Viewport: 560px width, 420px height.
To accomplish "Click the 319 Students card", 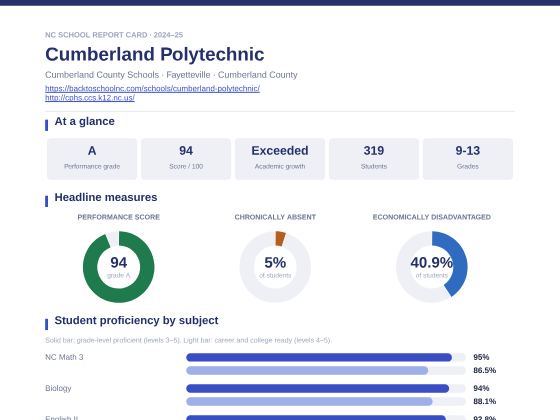I will click(x=374, y=159).
